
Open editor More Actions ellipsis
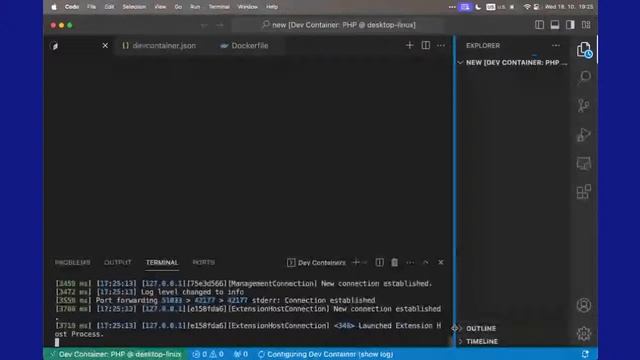coord(441,45)
